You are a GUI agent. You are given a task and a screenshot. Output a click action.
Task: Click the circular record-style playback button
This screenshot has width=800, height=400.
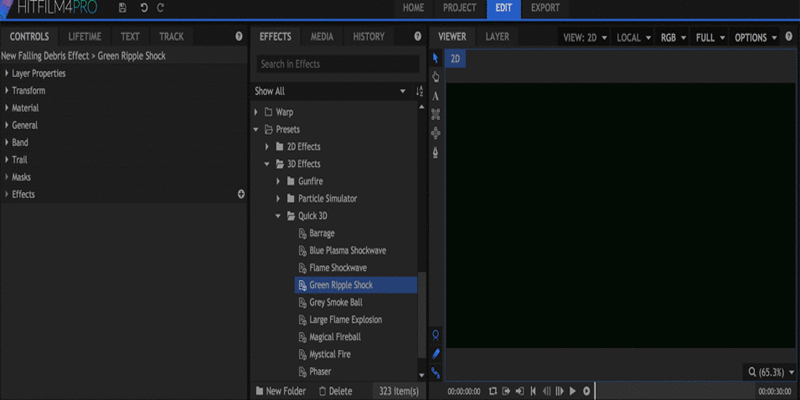(x=586, y=391)
